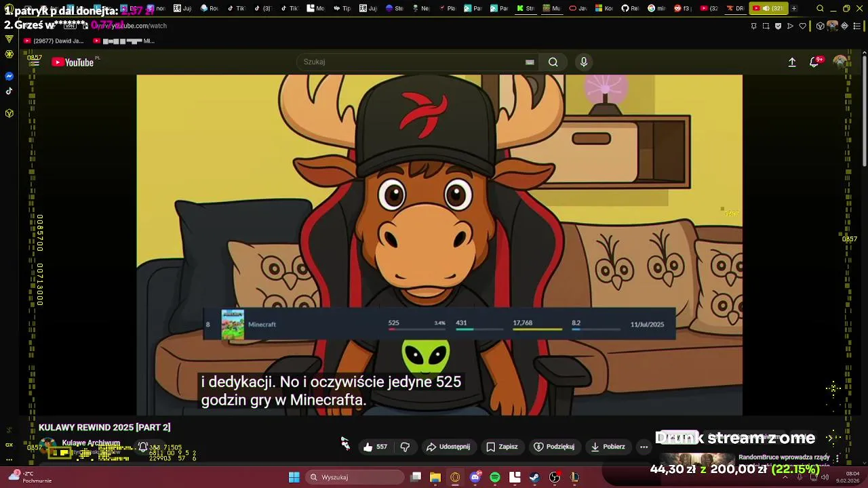Pin the page with the pinboard icon in address bar
This screenshot has height=488, width=868.
[753, 26]
